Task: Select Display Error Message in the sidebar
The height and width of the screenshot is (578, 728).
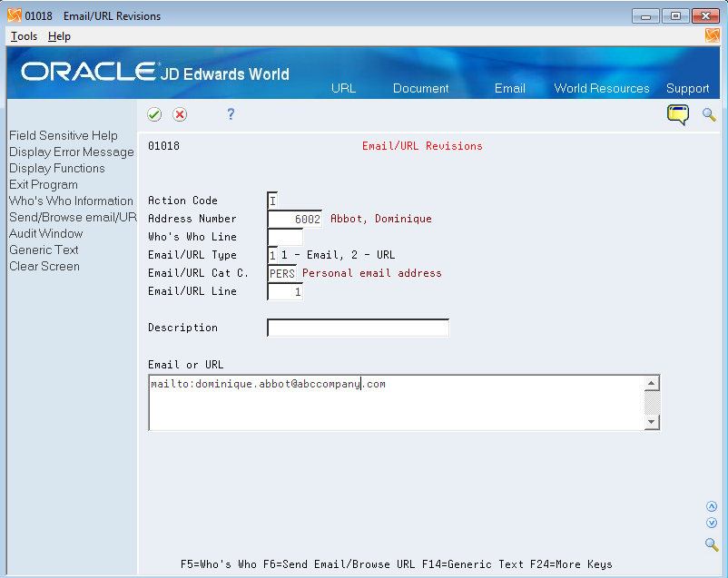Action: click(x=72, y=152)
